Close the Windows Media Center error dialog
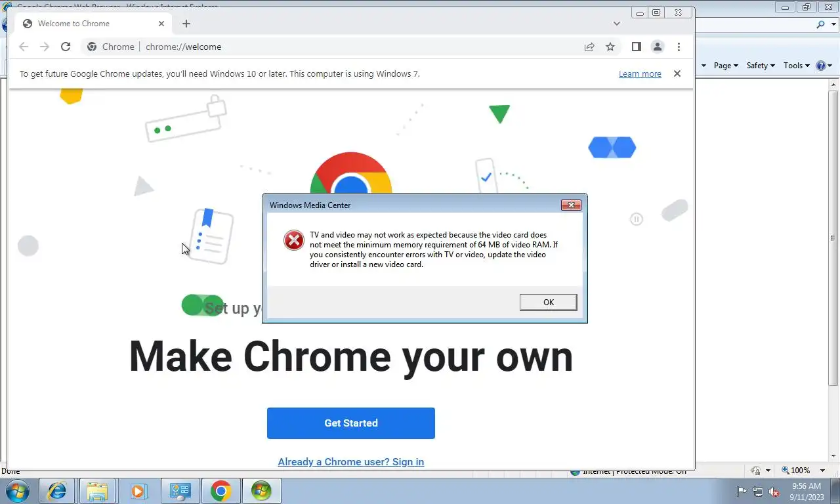 click(x=571, y=205)
